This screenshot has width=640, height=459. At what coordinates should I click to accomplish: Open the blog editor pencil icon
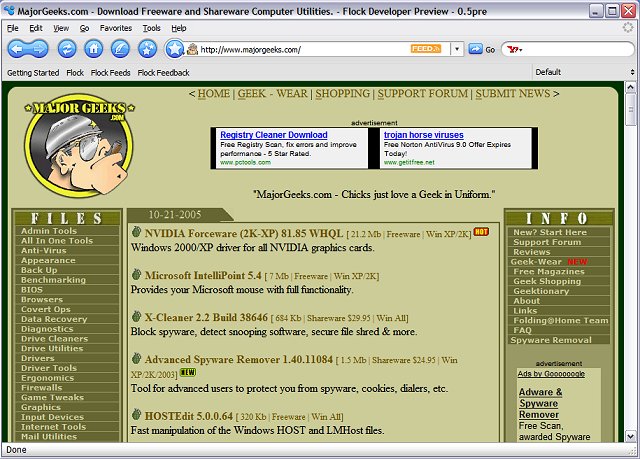coord(120,48)
